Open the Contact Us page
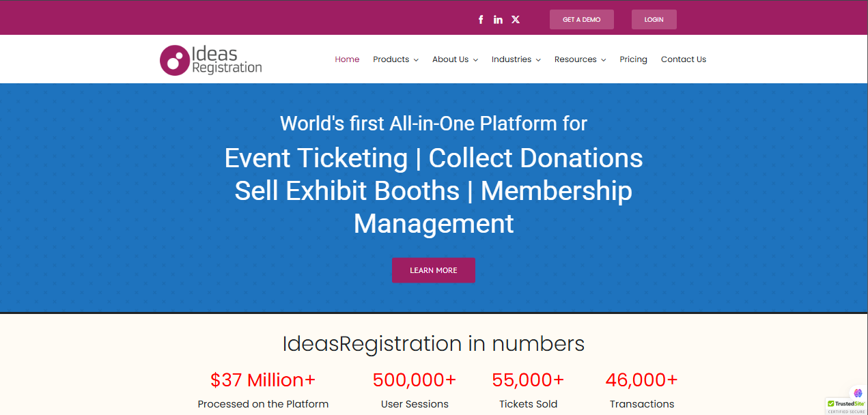The height and width of the screenshot is (415, 868). click(684, 59)
